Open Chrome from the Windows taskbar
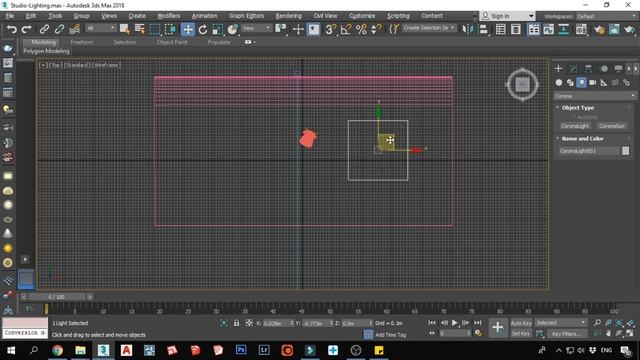This screenshot has width=640, height=360. coord(58,350)
